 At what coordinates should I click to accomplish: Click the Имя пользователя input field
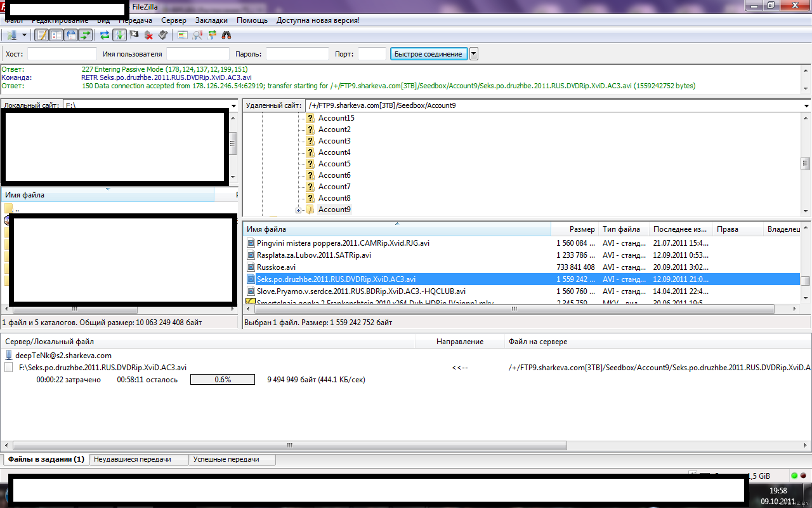tap(198, 54)
